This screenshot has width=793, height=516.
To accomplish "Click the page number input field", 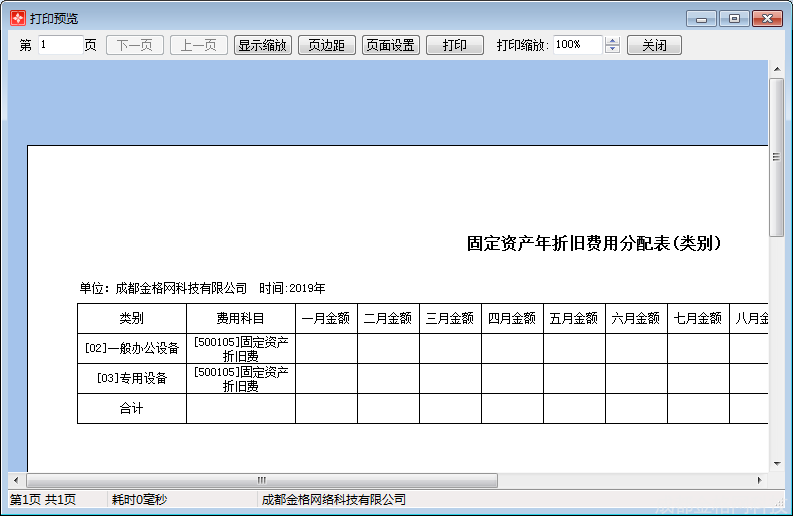I will 60,45.
